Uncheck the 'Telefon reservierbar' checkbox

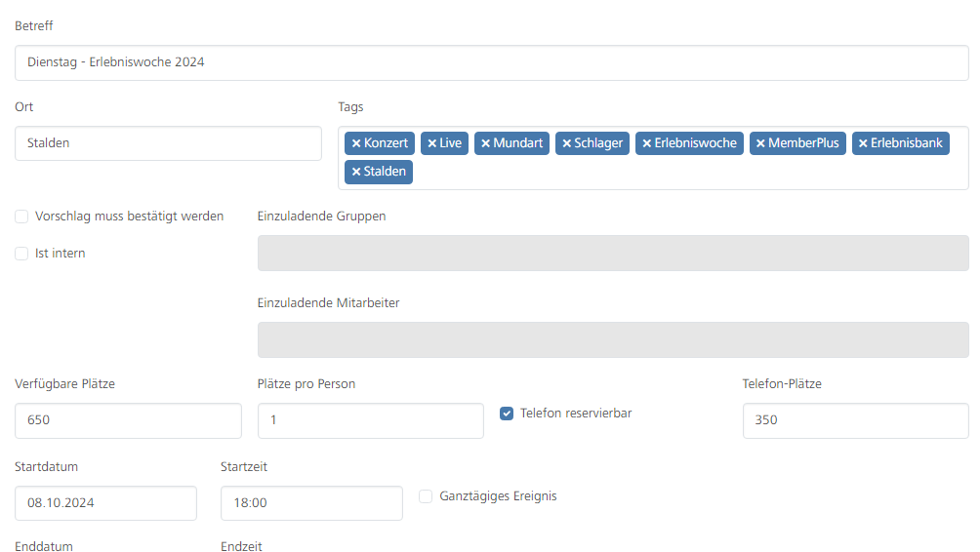click(507, 414)
